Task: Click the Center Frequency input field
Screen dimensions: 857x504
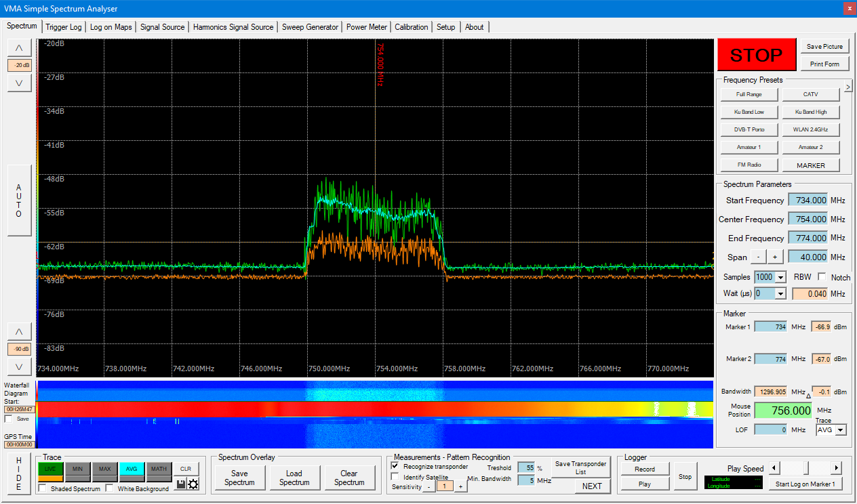Action: (x=808, y=219)
